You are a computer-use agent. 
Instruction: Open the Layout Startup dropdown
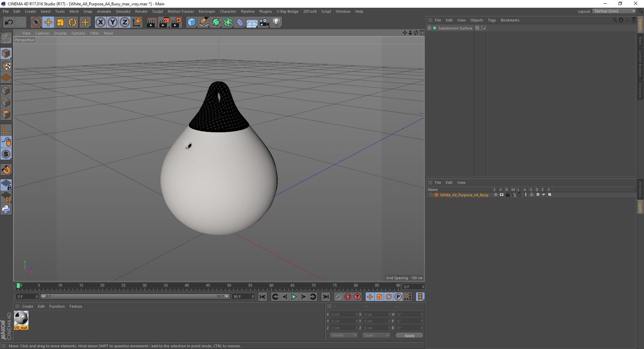614,11
